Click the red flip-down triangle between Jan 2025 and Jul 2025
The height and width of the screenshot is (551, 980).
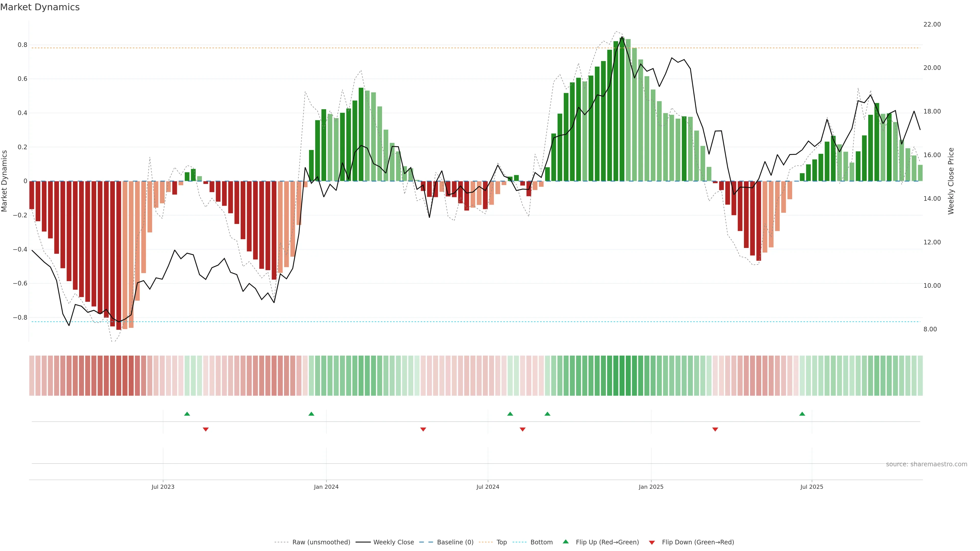(x=715, y=429)
